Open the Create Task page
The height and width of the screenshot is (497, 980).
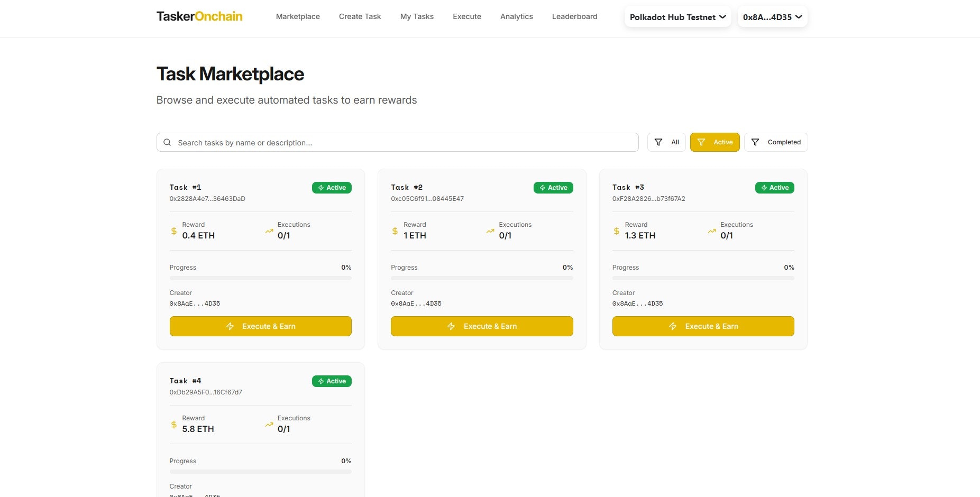(x=360, y=16)
